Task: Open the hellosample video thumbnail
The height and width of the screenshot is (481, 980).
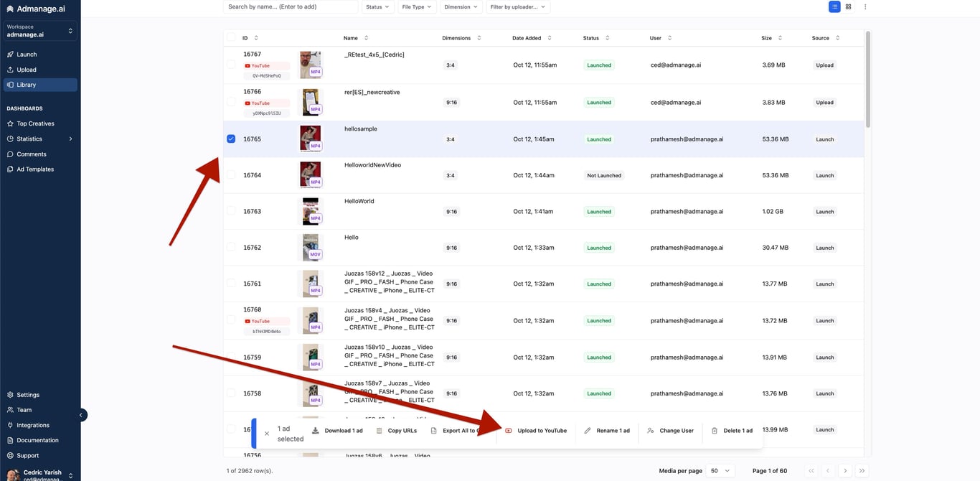Action: point(311,139)
